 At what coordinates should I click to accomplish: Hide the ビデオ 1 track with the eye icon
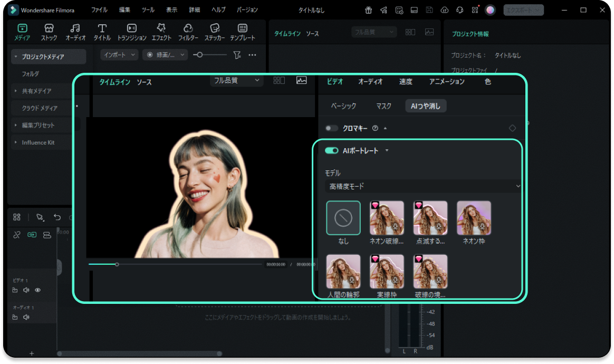pyautogui.click(x=37, y=290)
